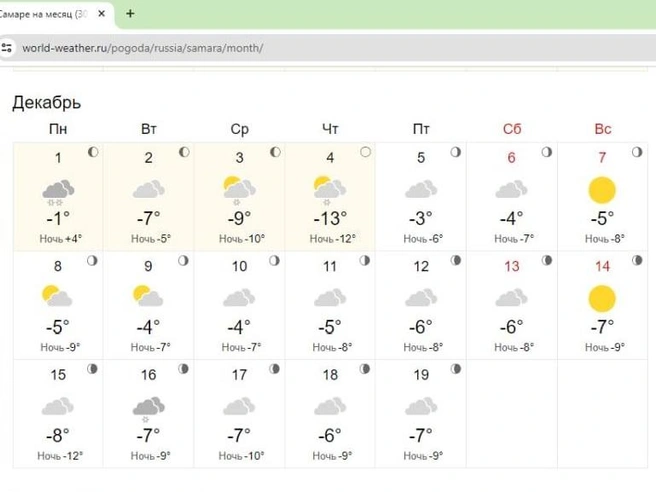The height and width of the screenshot is (492, 656).
Task: Open Saturday date 6 in the calendar
Action: [x=511, y=158]
